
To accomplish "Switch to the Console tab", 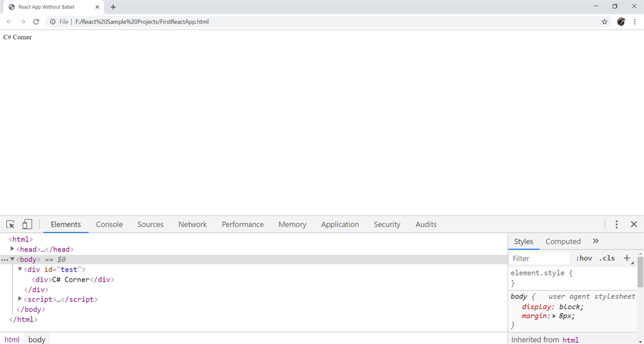I will coord(109,224).
